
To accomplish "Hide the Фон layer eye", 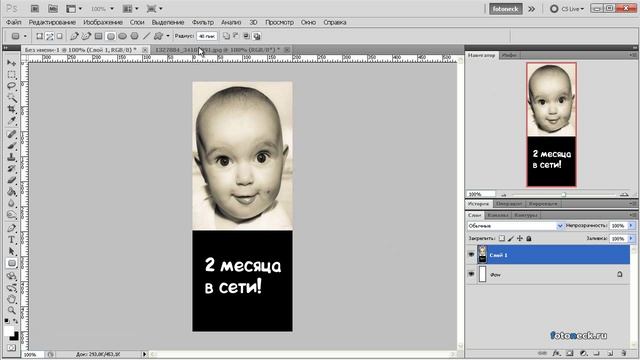I will click(471, 274).
